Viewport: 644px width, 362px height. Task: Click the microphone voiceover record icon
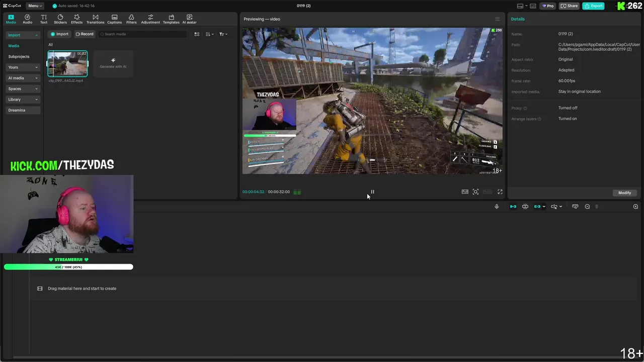pos(497,207)
